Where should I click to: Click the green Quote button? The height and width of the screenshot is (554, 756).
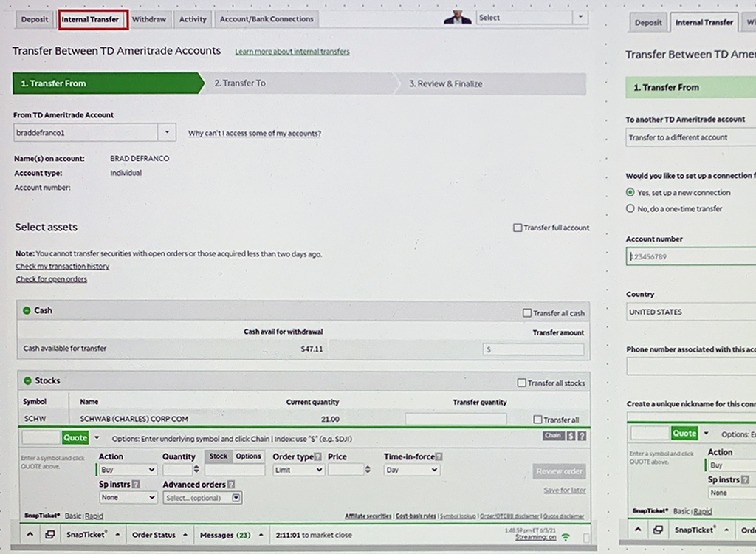point(75,437)
